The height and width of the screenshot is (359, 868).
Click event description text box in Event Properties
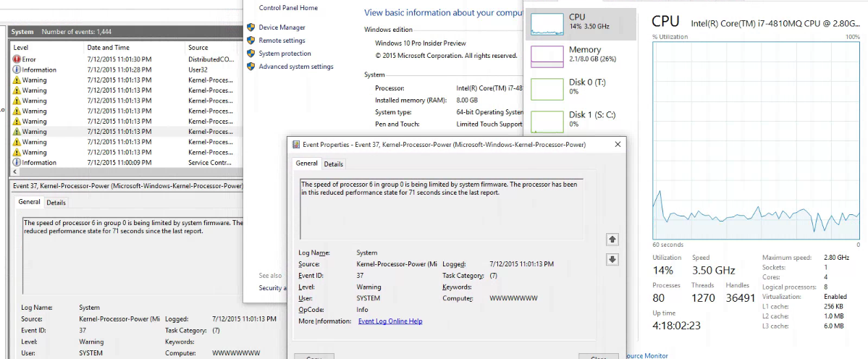[x=441, y=209]
